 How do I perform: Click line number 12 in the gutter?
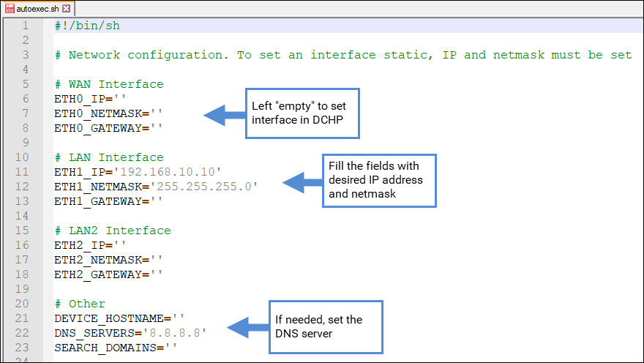click(x=22, y=187)
